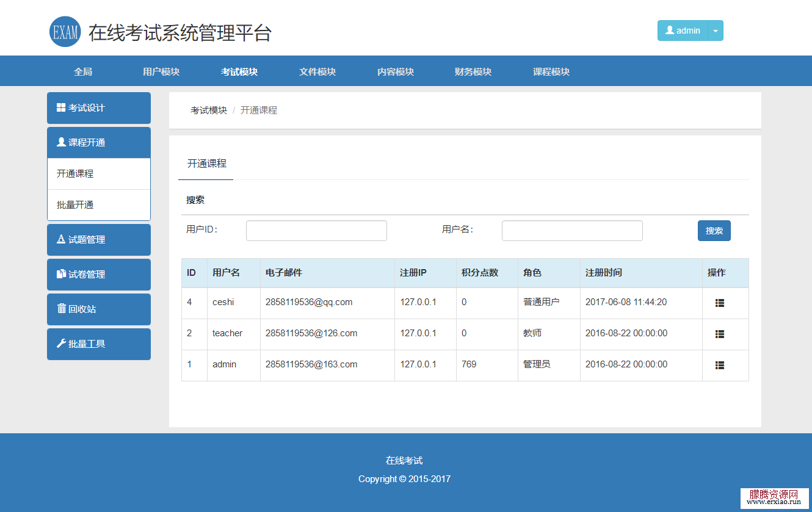Image resolution: width=812 pixels, height=512 pixels.
Task: Click 注册时间 column header
Action: pos(604,273)
